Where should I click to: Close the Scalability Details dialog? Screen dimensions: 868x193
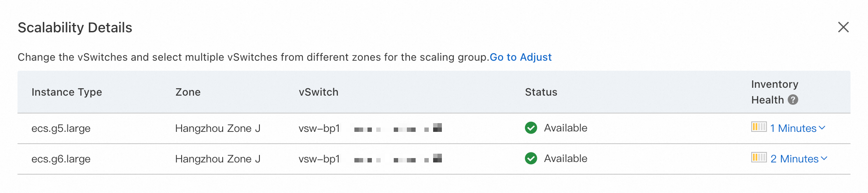pos(843,27)
